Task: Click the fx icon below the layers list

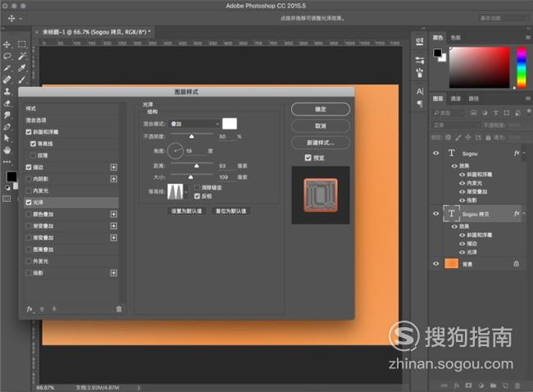Action: coord(457,385)
